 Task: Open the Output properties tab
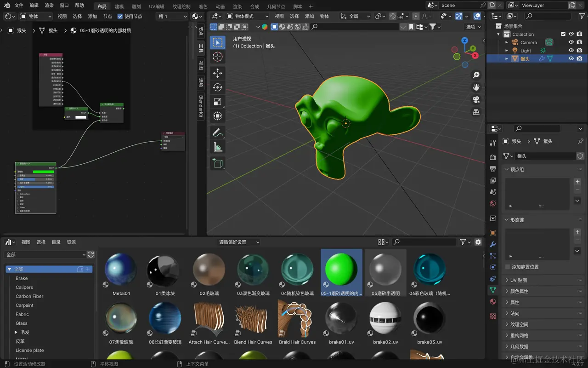tap(493, 169)
